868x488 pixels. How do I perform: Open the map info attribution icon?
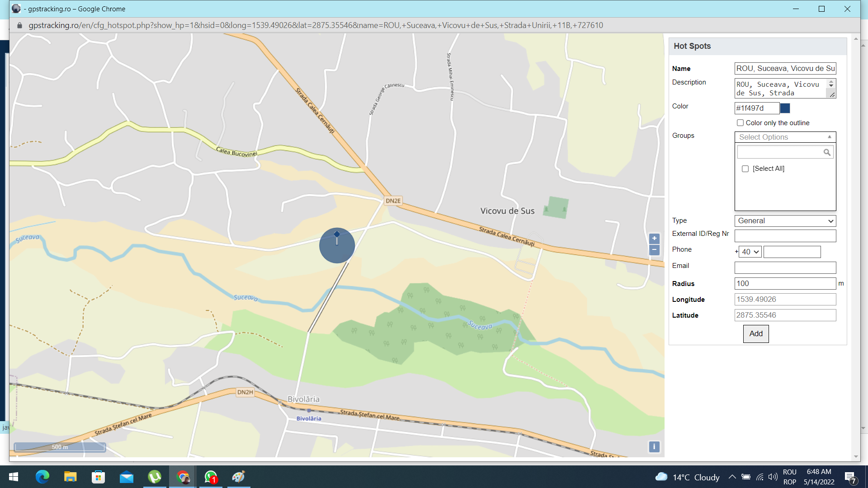tap(654, 447)
